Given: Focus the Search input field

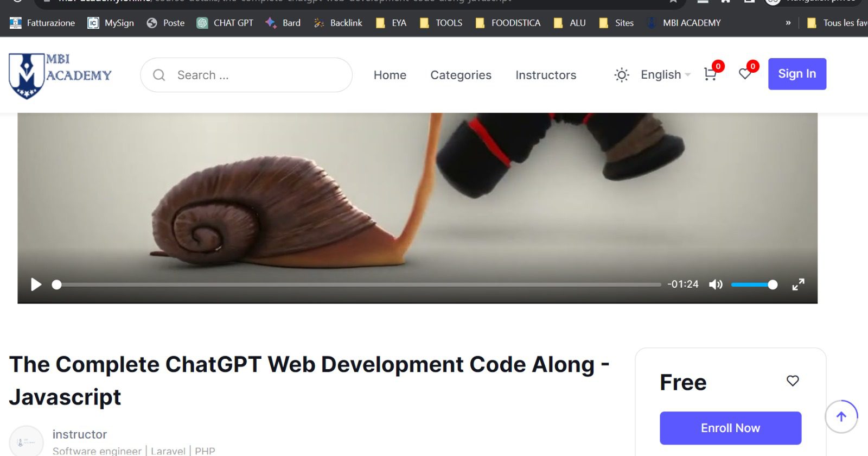Looking at the screenshot, I should 246,75.
